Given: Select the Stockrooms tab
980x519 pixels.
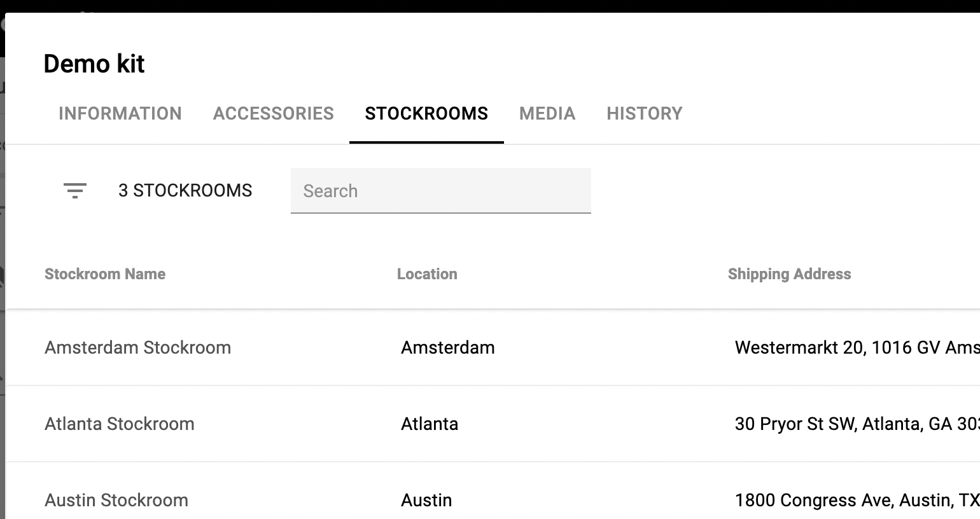Looking at the screenshot, I should click(426, 114).
